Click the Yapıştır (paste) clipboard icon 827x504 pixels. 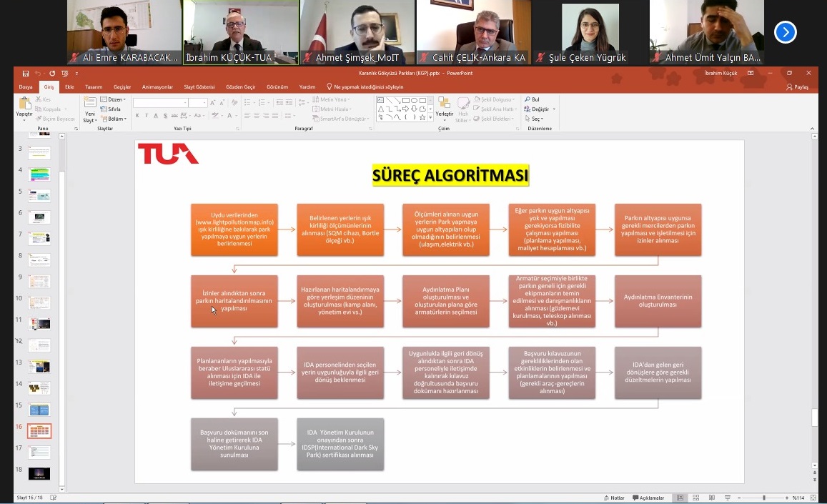click(x=24, y=104)
